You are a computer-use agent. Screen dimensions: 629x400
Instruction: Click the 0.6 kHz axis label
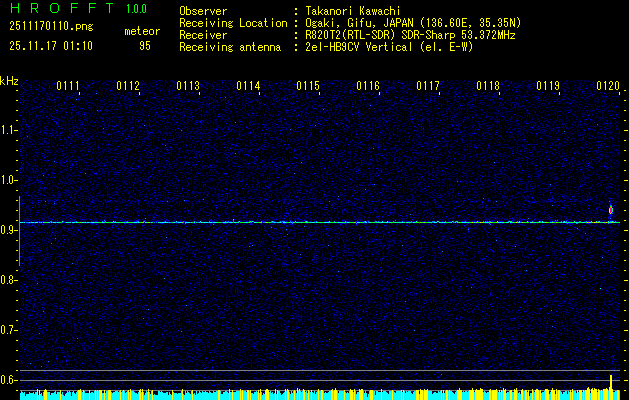coord(7,380)
